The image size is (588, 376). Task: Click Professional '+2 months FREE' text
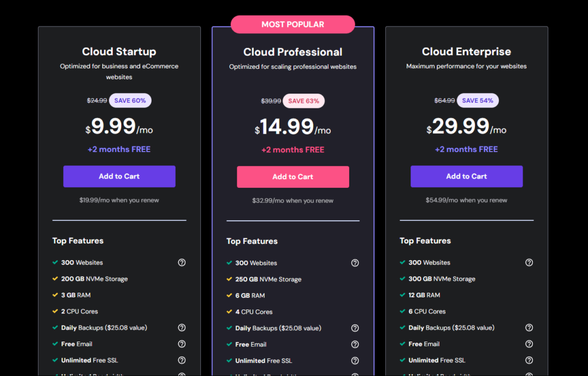coord(293,150)
